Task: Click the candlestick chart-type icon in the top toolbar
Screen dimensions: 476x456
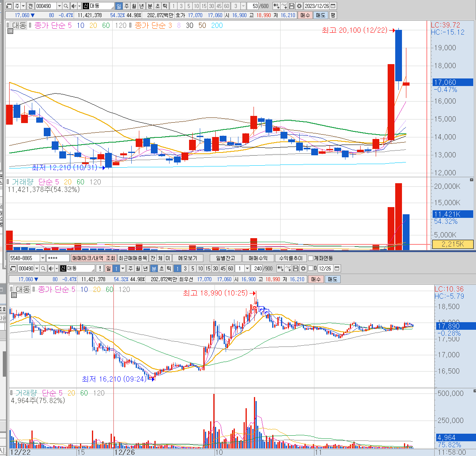Action: (x=276, y=6)
